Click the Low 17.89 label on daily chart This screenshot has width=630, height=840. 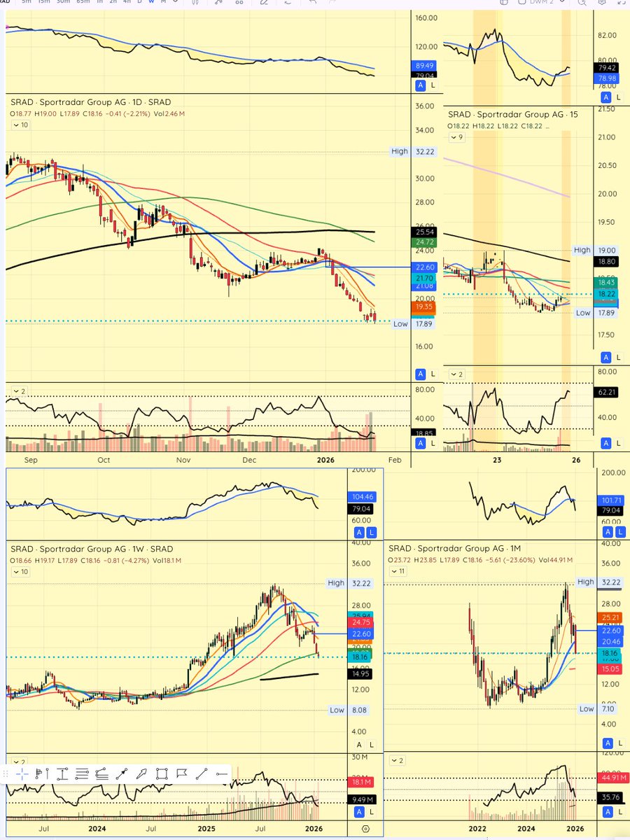[414, 324]
